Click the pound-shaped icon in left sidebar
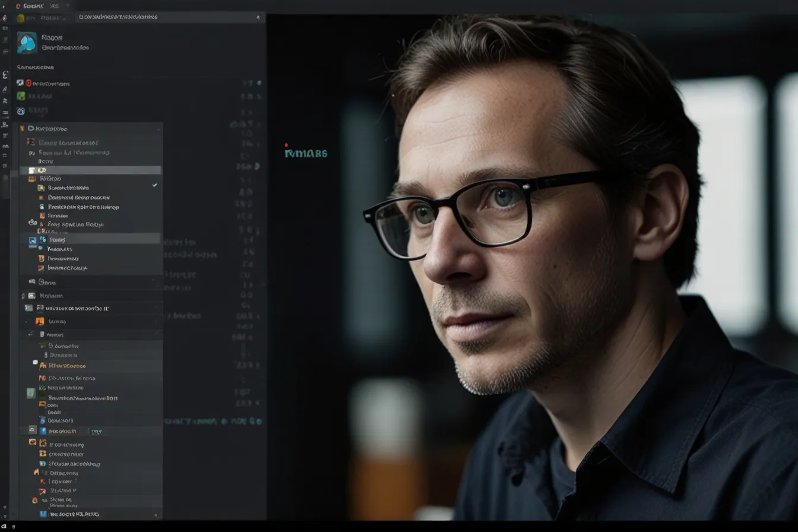The height and width of the screenshot is (532, 798). pyautogui.click(x=5, y=75)
